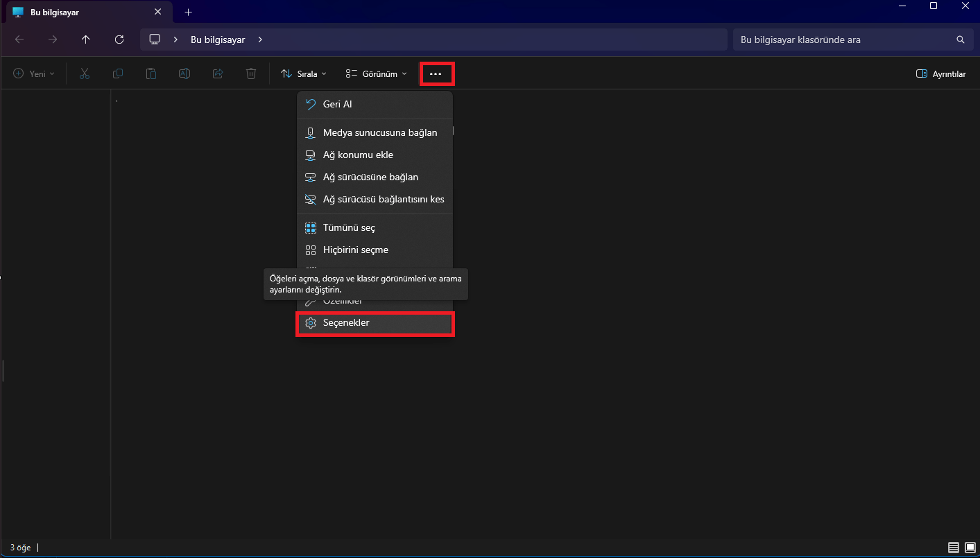Select the Bu bilgisayar breadcrumb in address bar
This screenshot has height=558, width=980.
coord(218,40)
